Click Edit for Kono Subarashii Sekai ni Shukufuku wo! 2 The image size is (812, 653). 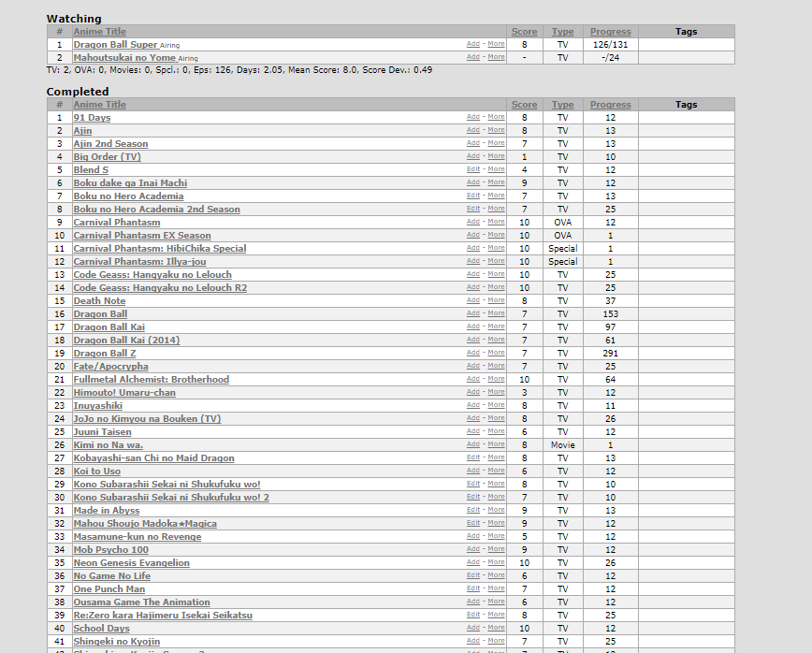pos(472,497)
